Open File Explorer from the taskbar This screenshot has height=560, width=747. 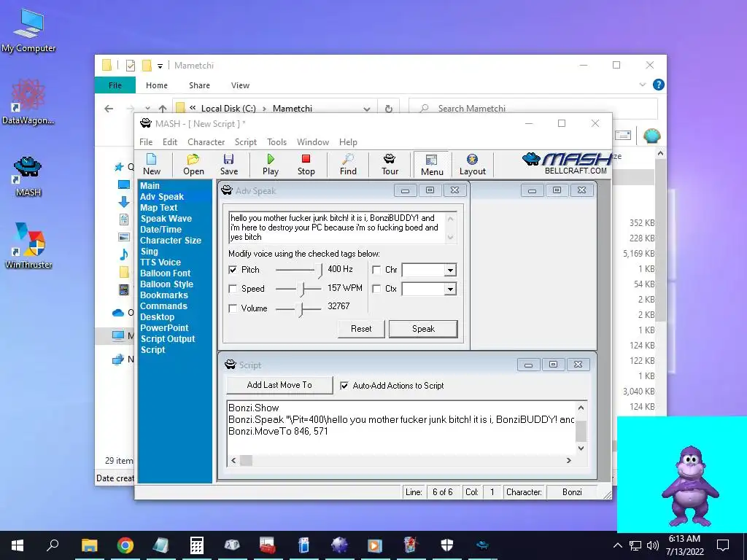(89, 545)
